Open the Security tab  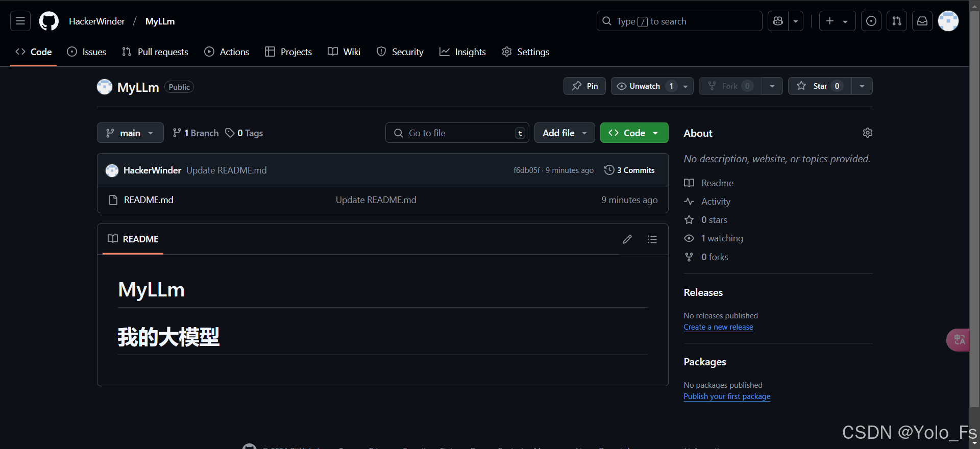(x=400, y=52)
